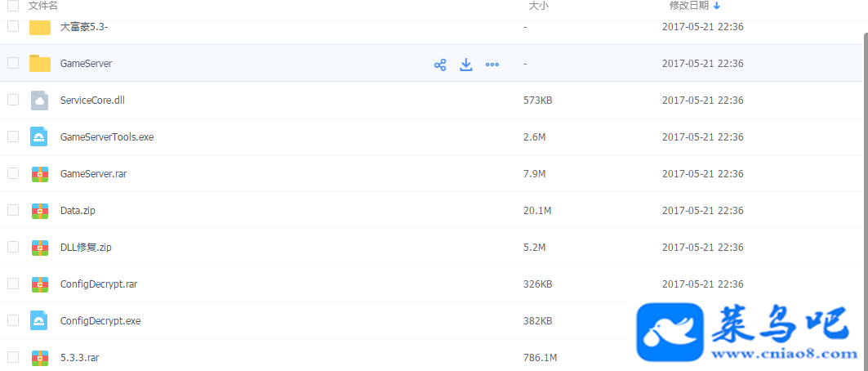Check the box for GameServer folder
This screenshot has width=868, height=371.
(13, 63)
